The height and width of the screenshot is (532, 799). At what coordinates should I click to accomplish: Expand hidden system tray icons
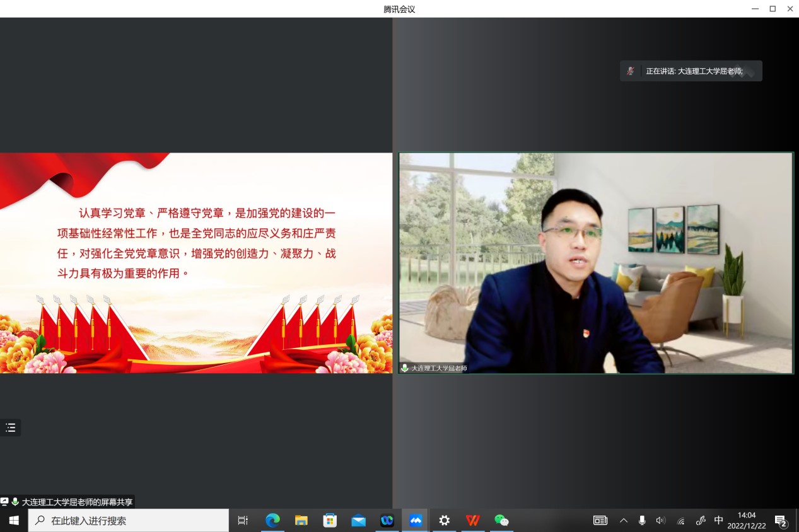[x=624, y=521]
